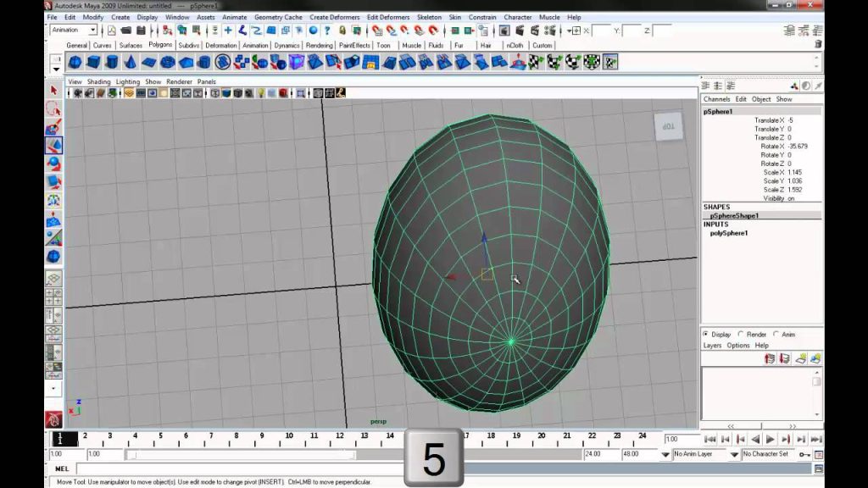868x488 pixels.
Task: Expand the shelf options arrow menu
Action: (x=56, y=69)
